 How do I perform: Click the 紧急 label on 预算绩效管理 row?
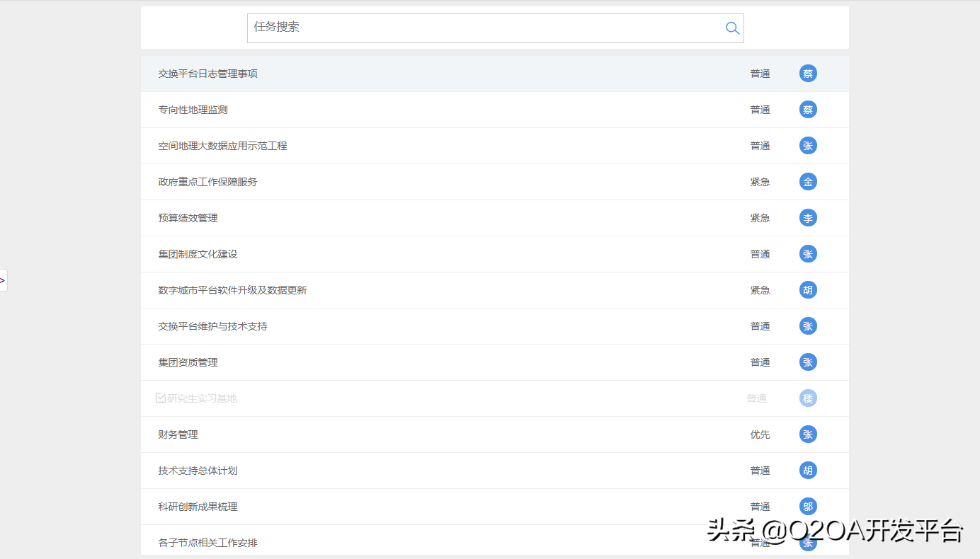(760, 217)
